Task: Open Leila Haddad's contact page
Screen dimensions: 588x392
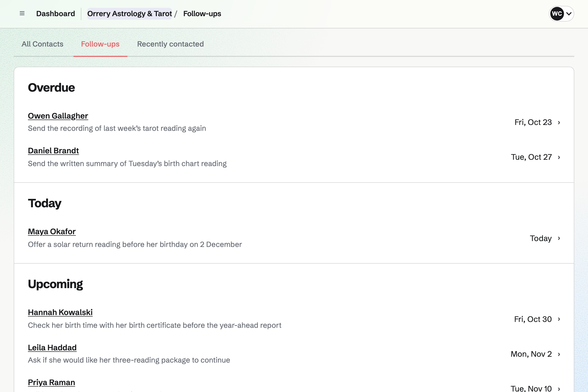Action: point(52,348)
